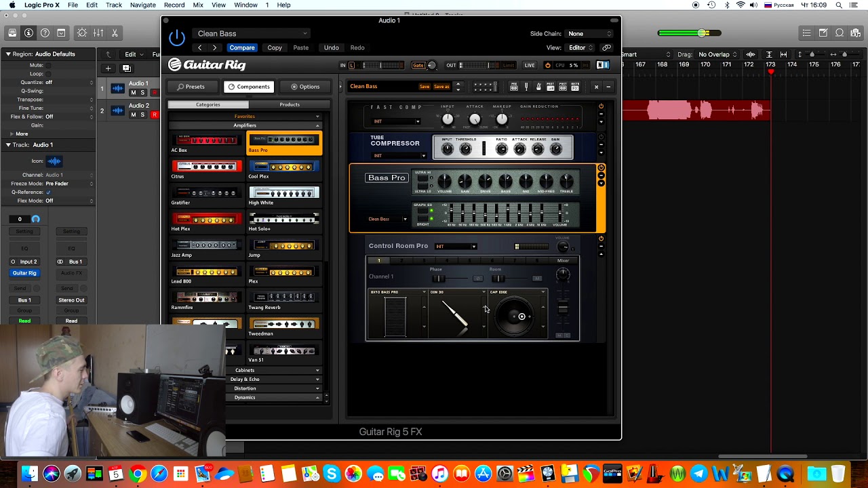
Task: Mute the Audio 1 track
Action: tap(133, 93)
